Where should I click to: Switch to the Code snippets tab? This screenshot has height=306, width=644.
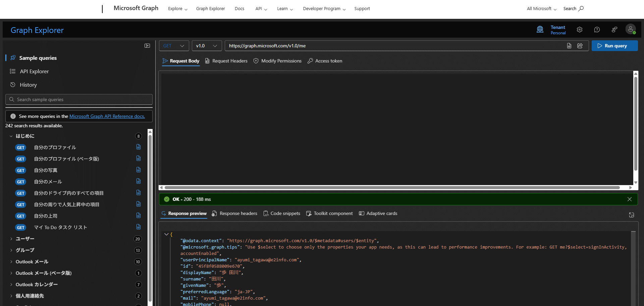(282, 213)
